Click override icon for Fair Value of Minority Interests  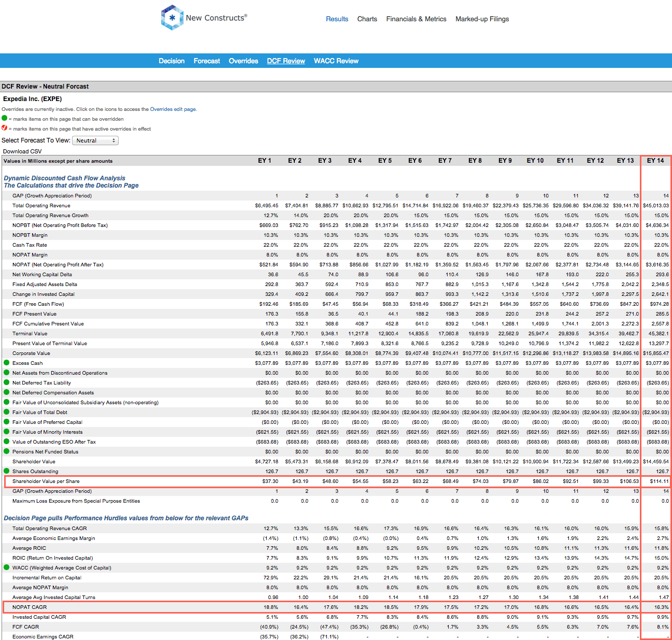6,432
